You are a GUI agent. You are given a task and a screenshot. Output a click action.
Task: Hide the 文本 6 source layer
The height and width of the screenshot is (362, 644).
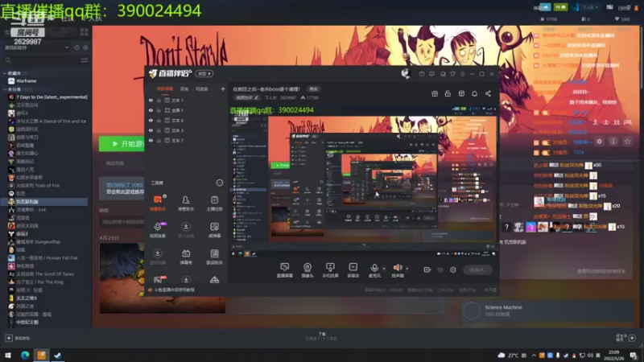point(151,120)
